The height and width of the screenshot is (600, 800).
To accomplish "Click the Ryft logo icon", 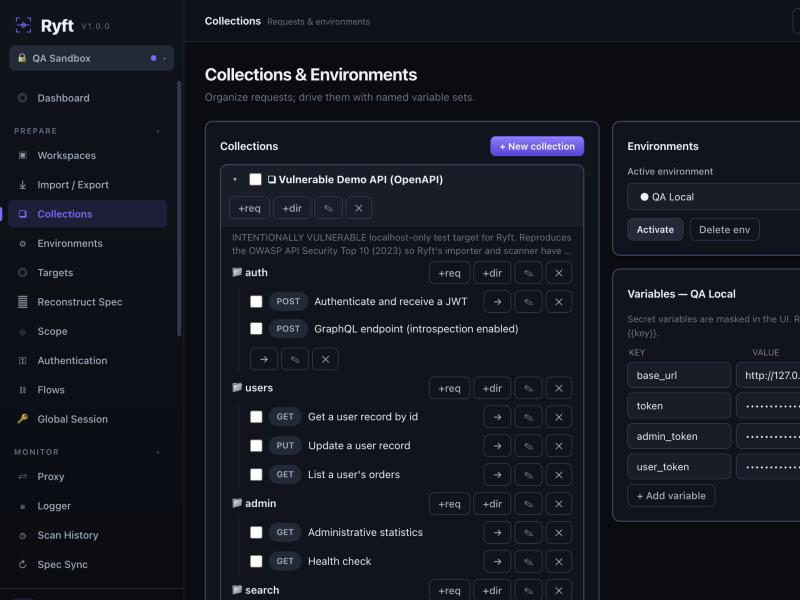I will (x=23, y=24).
